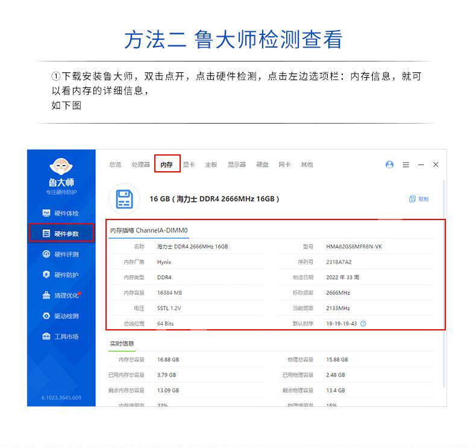476x448 pixels.
Task: Select the 内存插槽 ChannelA-DIMM0 tab
Action: [149, 230]
